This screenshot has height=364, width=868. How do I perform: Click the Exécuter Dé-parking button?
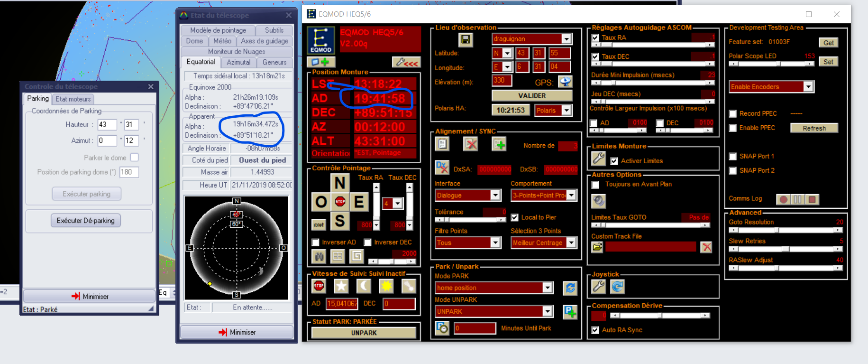[86, 221]
